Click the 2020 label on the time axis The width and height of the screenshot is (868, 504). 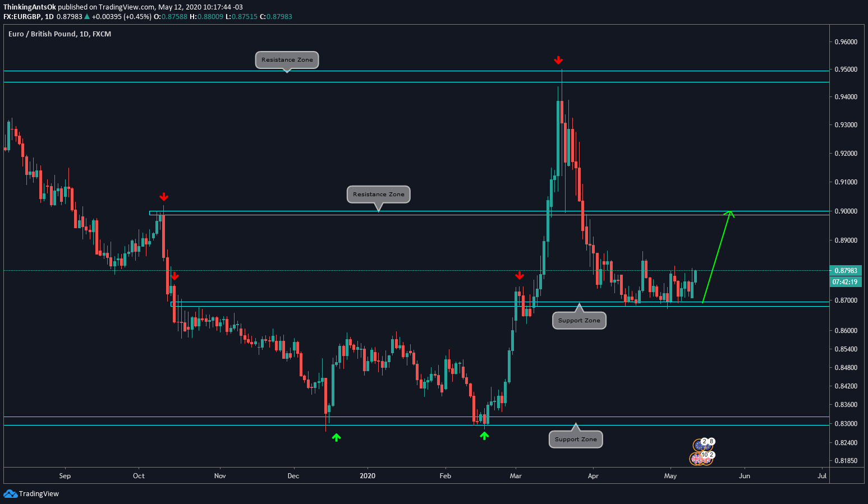368,476
